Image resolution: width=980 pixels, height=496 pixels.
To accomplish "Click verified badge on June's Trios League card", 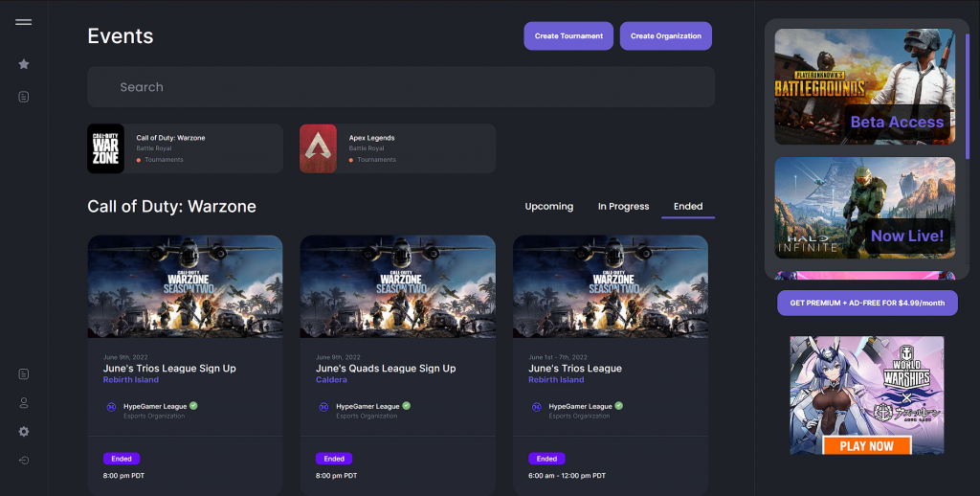I will (x=619, y=406).
